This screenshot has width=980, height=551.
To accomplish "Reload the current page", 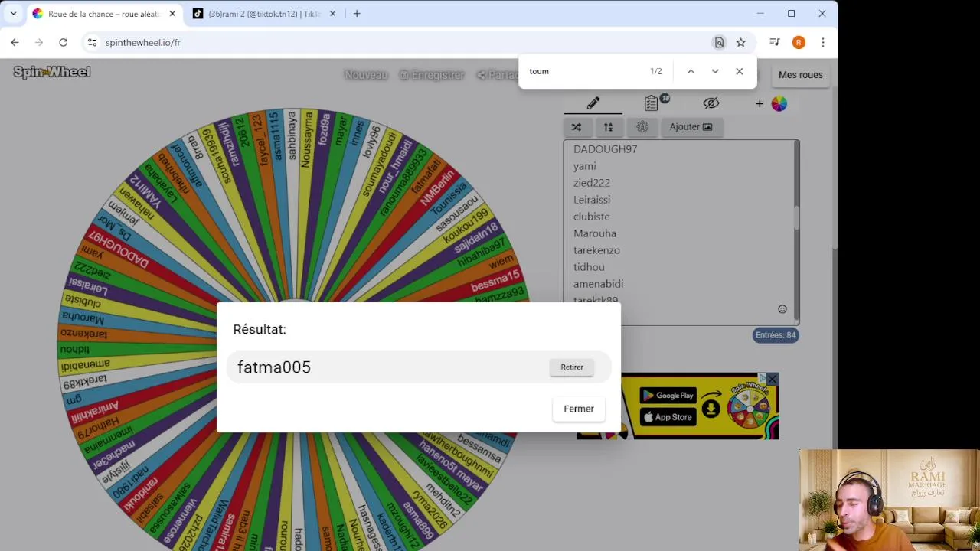I will [64, 43].
